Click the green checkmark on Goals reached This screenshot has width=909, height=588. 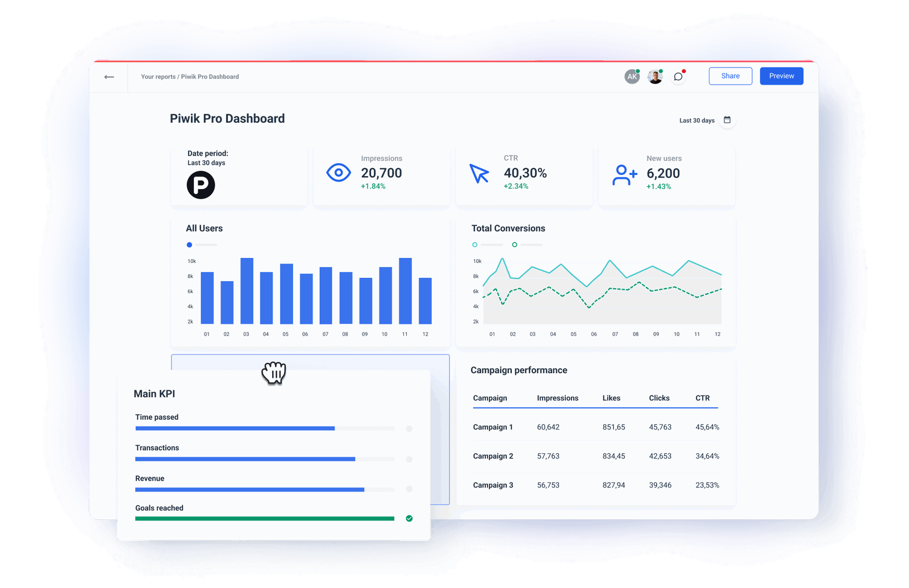pyautogui.click(x=409, y=518)
